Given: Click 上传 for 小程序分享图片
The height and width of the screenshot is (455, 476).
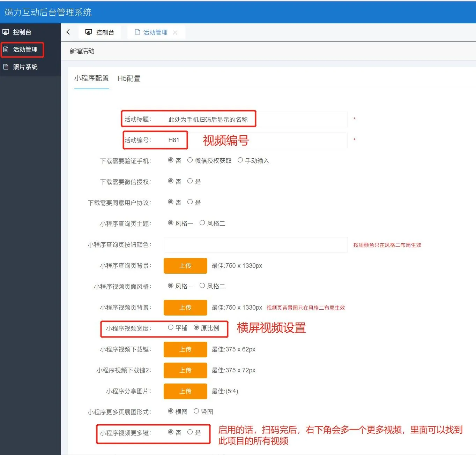Looking at the screenshot, I should click(x=185, y=391).
